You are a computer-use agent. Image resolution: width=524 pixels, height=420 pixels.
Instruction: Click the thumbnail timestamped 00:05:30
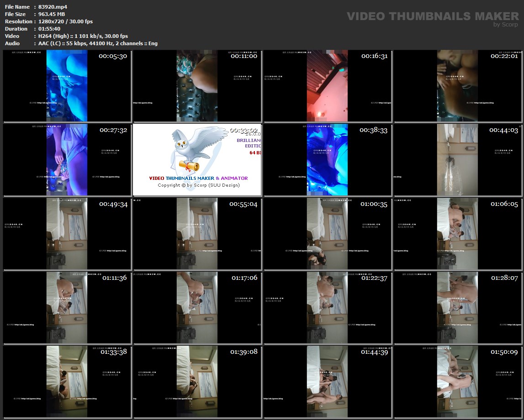coord(67,86)
